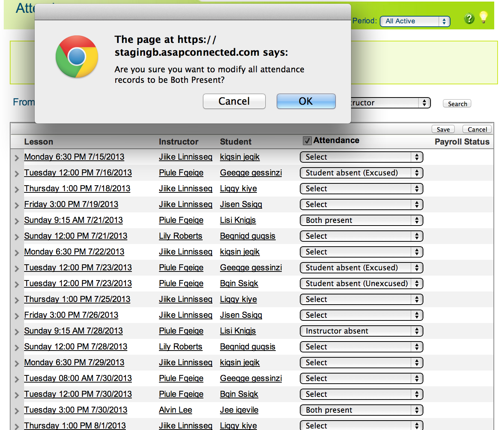Viewport: 504px width, 430px height.
Task: Open lesson link Thursday 1:00 PM 7/25/2013
Action: 77,299
